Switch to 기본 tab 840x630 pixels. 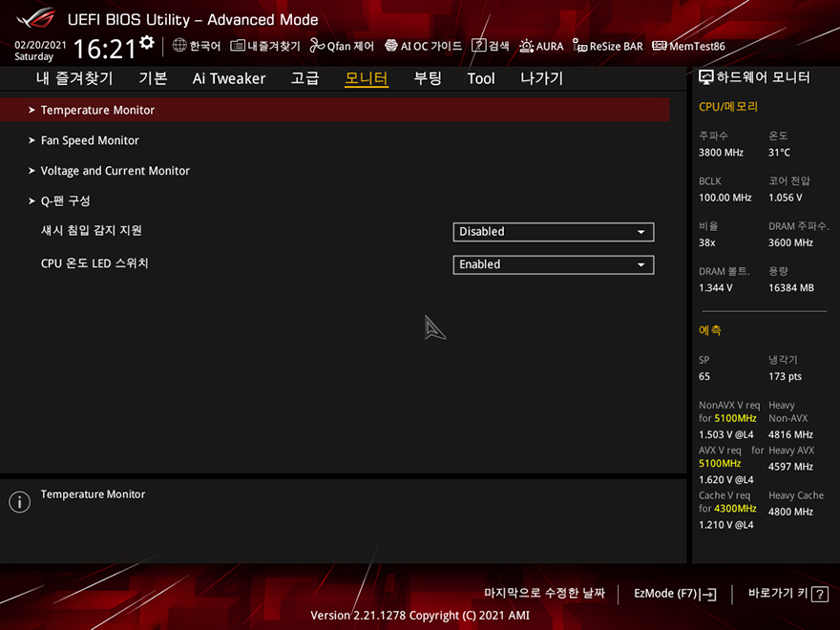(154, 78)
